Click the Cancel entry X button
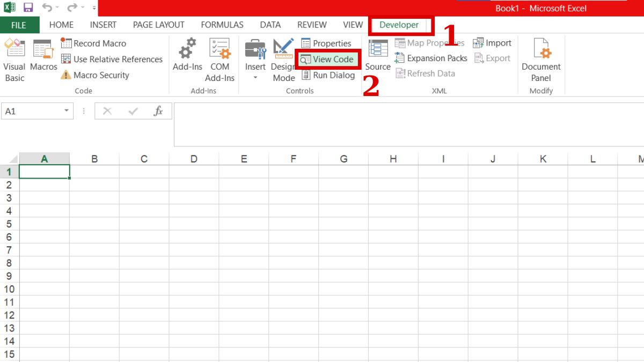The width and height of the screenshot is (644, 362). (x=107, y=111)
